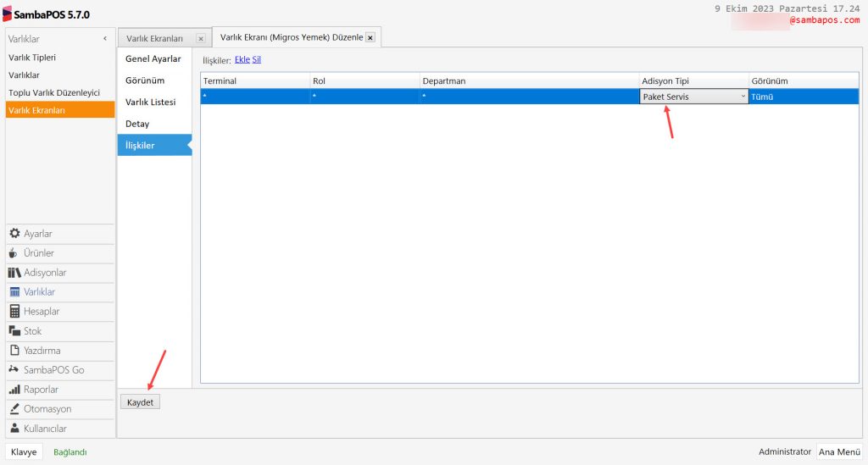Select Varlık Tipleri in sidebar
This screenshot has width=868, height=465.
pos(32,58)
